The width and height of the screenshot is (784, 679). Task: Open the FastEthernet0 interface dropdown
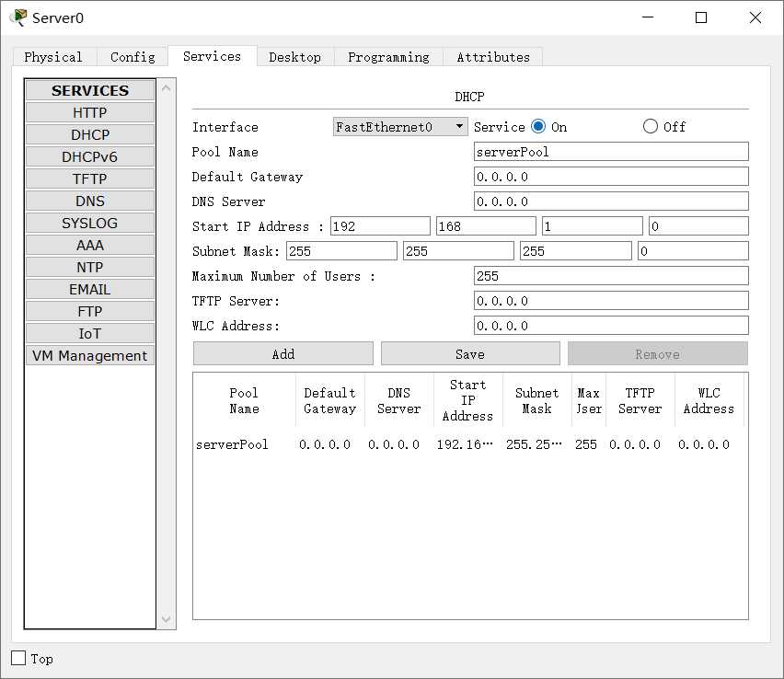click(400, 127)
